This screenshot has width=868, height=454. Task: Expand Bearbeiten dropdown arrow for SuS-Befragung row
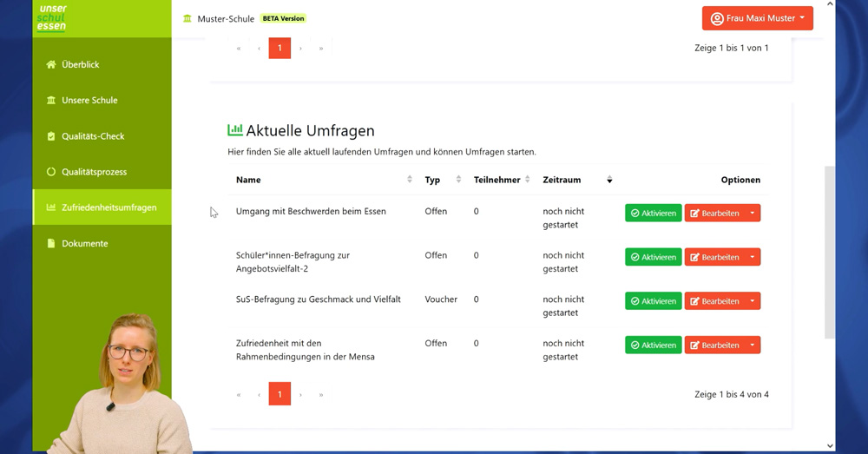click(753, 301)
